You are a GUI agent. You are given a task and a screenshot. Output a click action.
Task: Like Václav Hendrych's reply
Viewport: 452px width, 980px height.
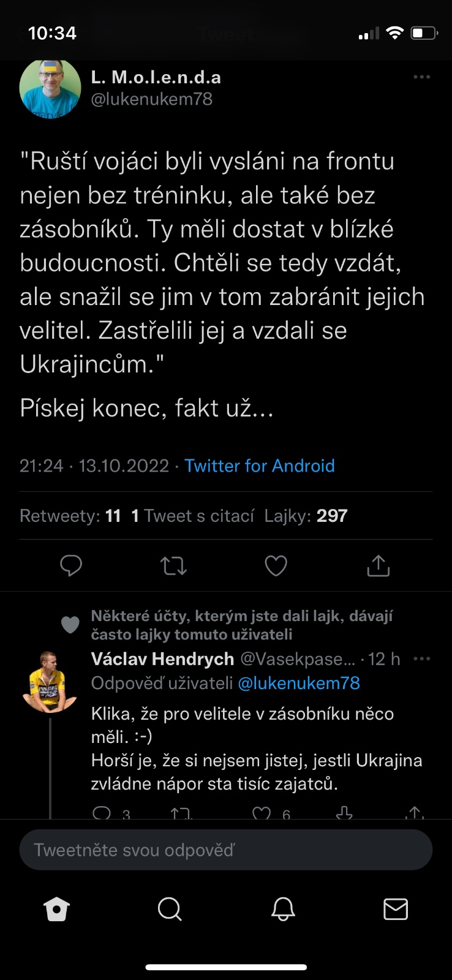tap(262, 813)
